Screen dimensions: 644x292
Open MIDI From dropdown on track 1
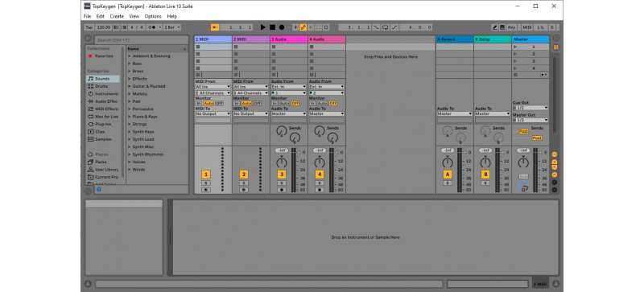[213, 87]
